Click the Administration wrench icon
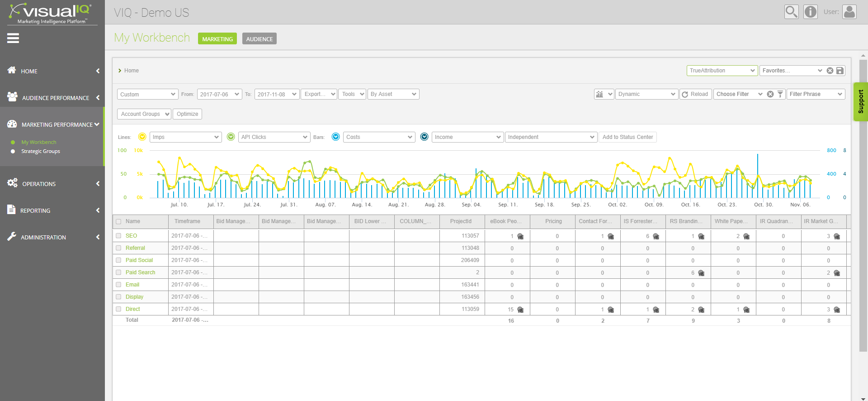Viewport: 868px width, 401px height. 12,236
